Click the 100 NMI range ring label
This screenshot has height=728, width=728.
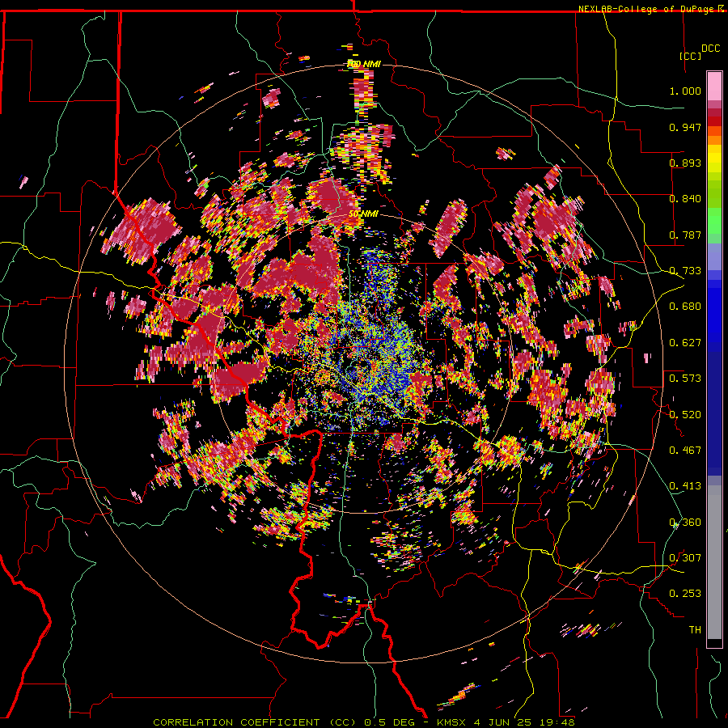click(364, 64)
